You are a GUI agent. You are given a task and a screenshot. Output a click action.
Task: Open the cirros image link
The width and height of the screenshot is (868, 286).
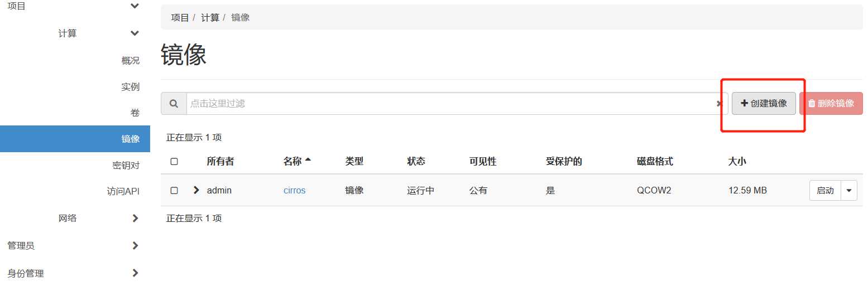[294, 191]
